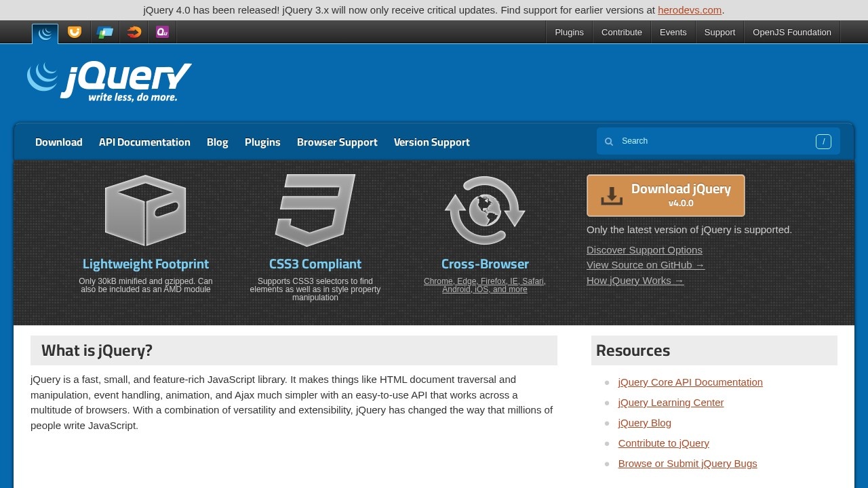Select the Sizzle swirl icon
Screen dimensions: 868x488
tap(133, 32)
